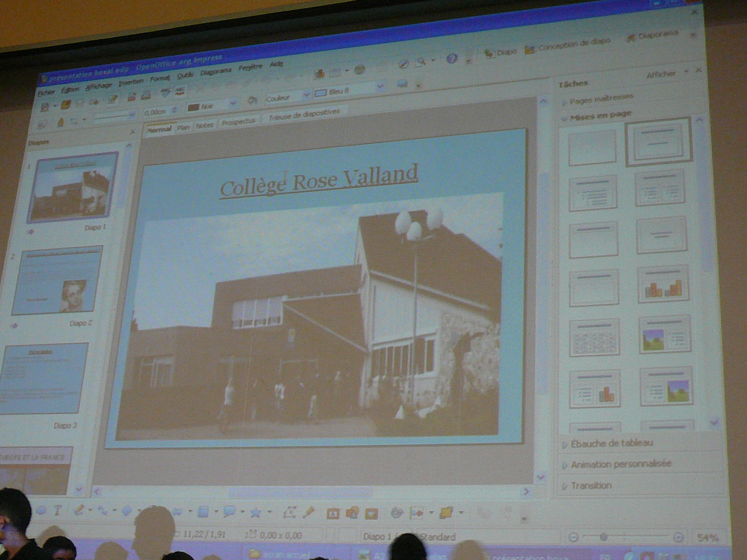747x560 pixels.
Task: Click the rotate object icon
Action: [396, 513]
